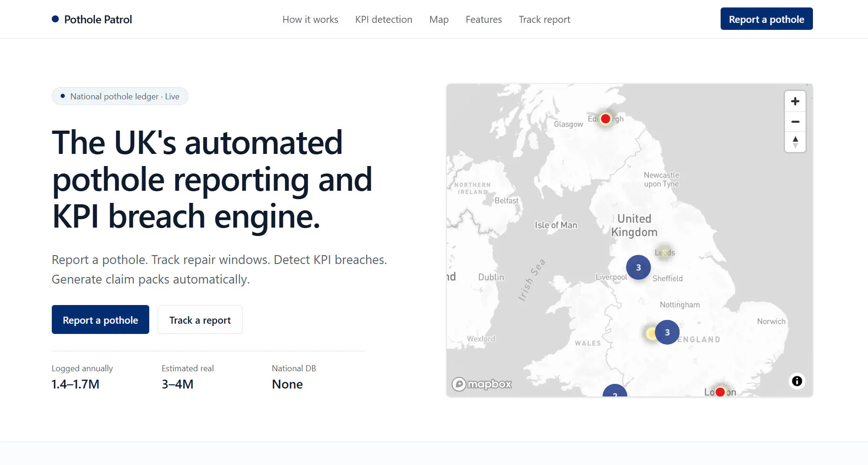Click the NORTHERN IRELAND map label
Screen dimensions: 868x465
[x=472, y=188]
